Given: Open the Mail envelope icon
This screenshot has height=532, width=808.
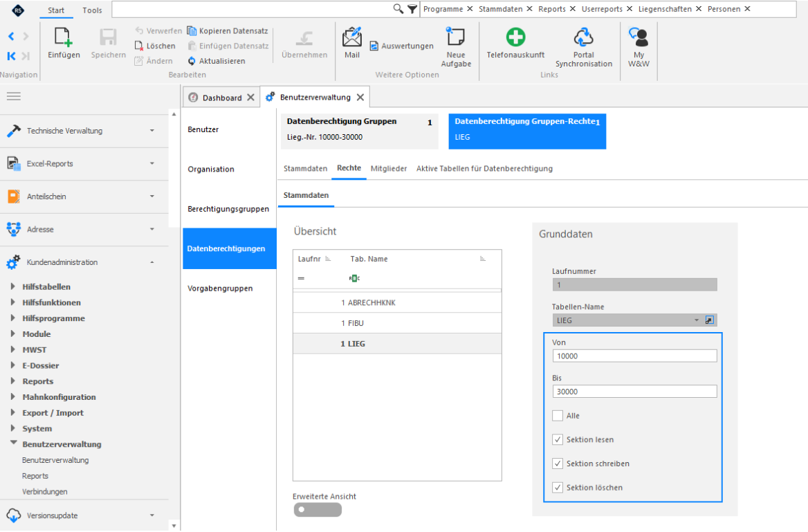Looking at the screenshot, I should pos(352,37).
